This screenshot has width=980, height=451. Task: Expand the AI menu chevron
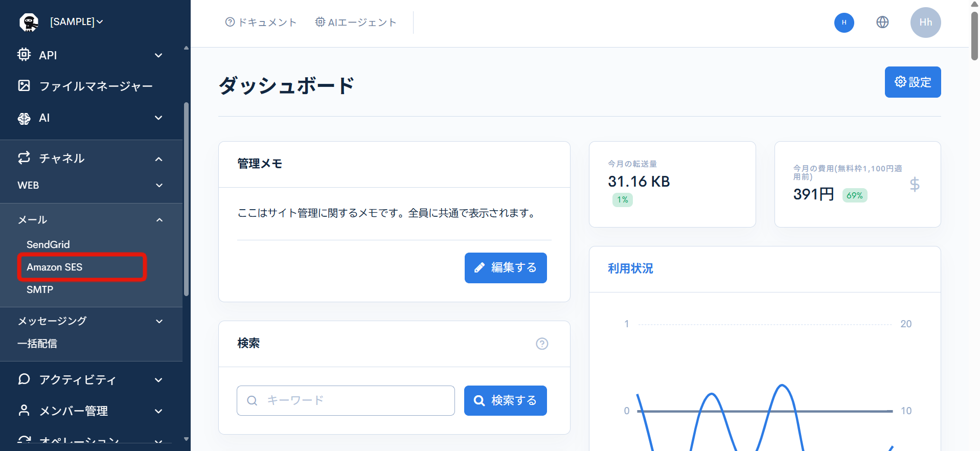click(158, 118)
